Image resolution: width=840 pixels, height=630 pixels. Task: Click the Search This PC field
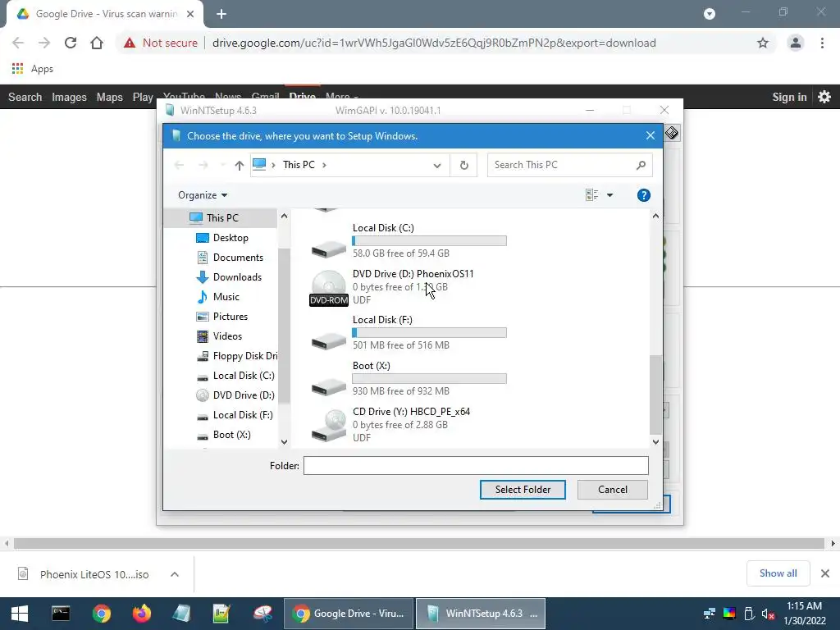569,165
